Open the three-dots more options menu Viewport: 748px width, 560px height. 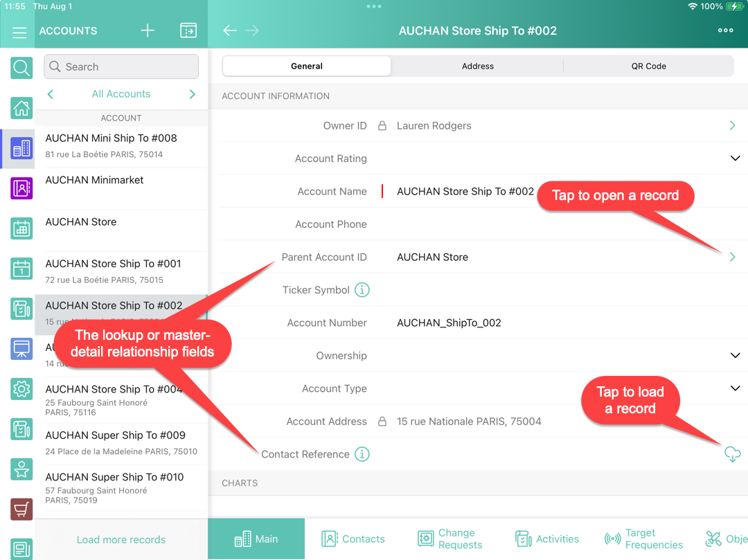click(x=725, y=30)
